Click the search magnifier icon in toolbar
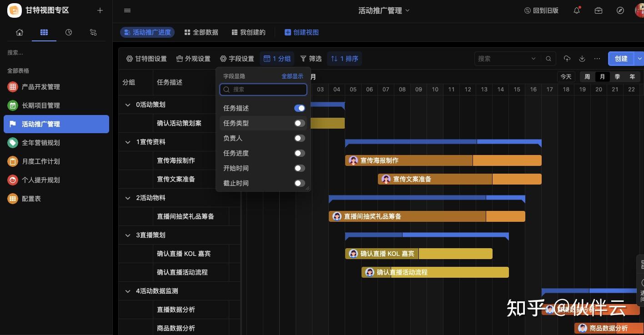Screen dimensions: 644x335 tap(548, 59)
